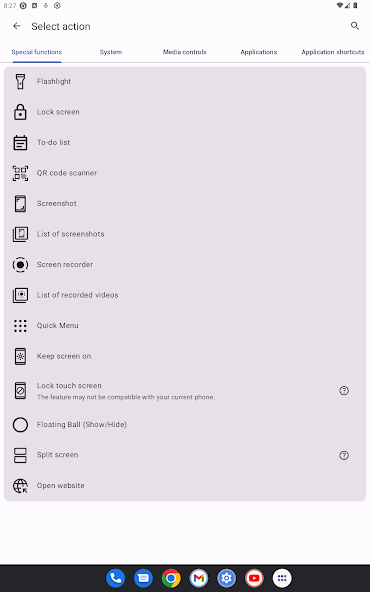
Task: Select the To-do list action
Action: coord(185,143)
